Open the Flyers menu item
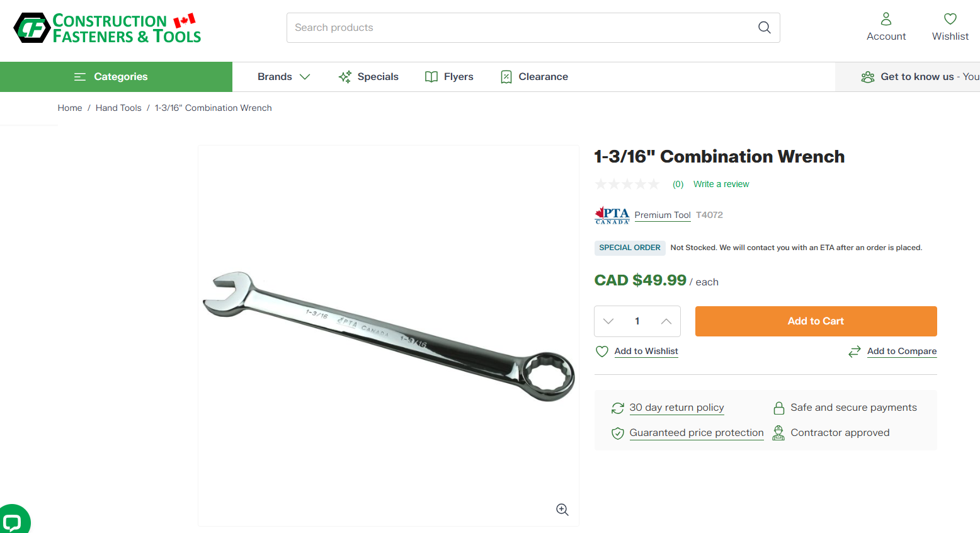Screen dimensions: 980x533 (449, 77)
